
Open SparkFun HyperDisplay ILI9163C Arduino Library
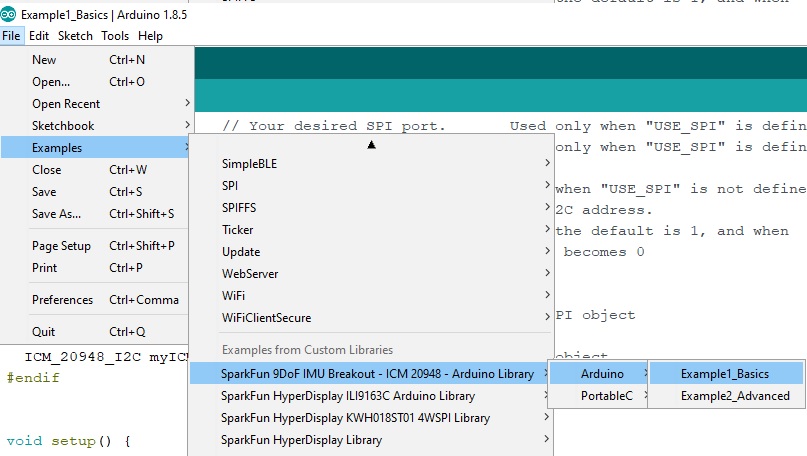pos(371,396)
